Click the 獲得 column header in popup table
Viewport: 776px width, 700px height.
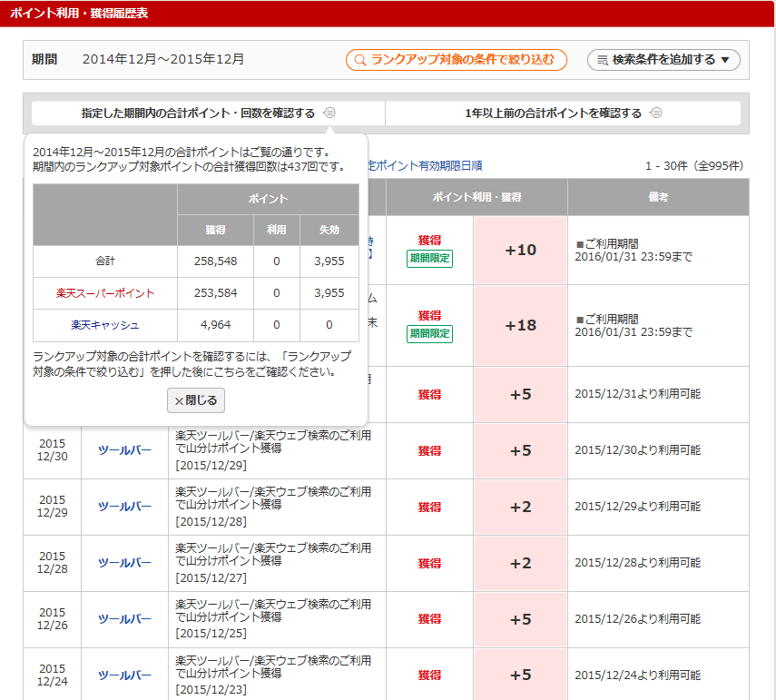coord(215,230)
